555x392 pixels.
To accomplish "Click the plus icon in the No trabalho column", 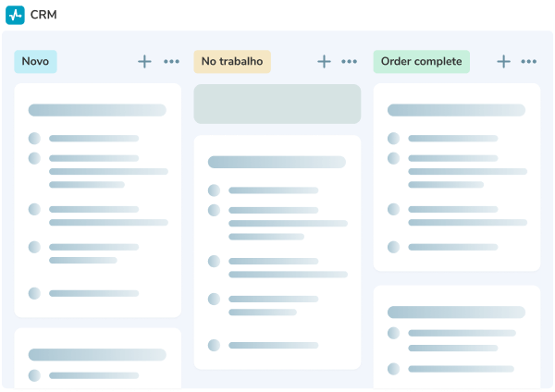I will tap(324, 62).
